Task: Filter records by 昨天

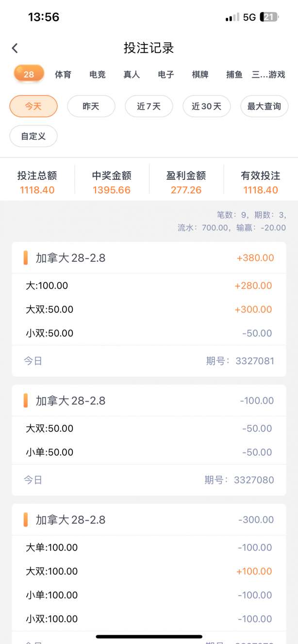Action: (x=91, y=106)
